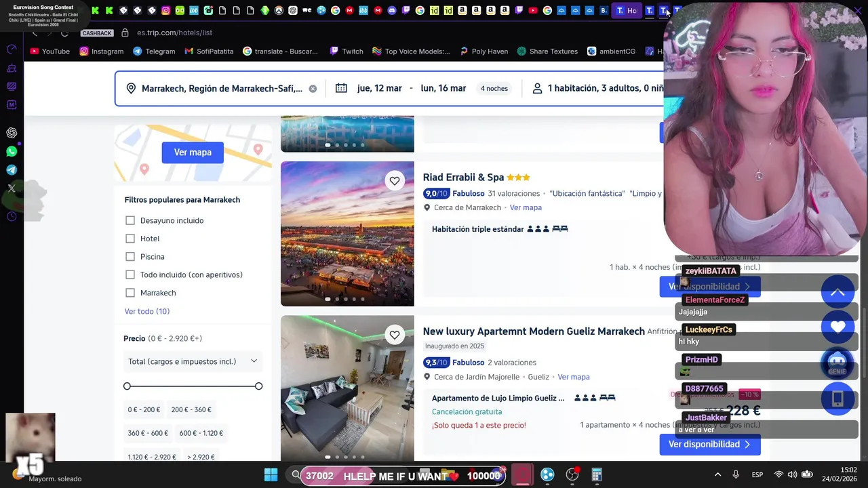Screen dimensions: 868x488
Task: Click Riad Errabii & Spa photo thumbnail
Action: [x=347, y=234]
